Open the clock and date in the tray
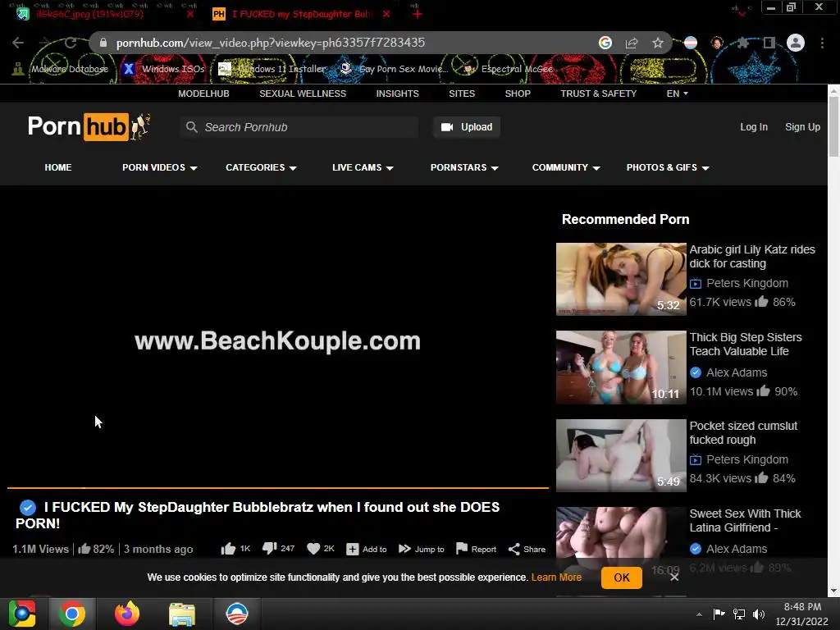Image resolution: width=840 pixels, height=630 pixels. click(x=802, y=614)
